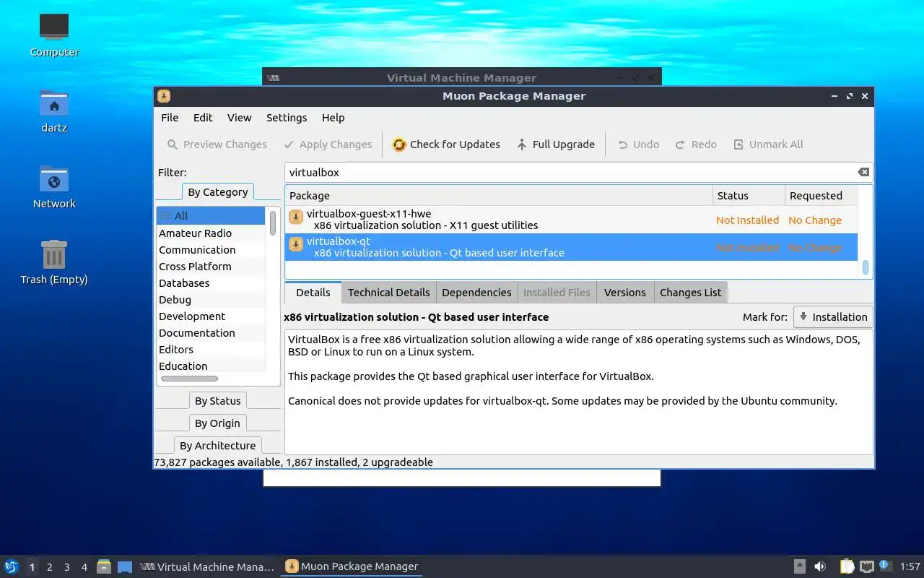Select Education category
The image size is (924, 578).
211,366
